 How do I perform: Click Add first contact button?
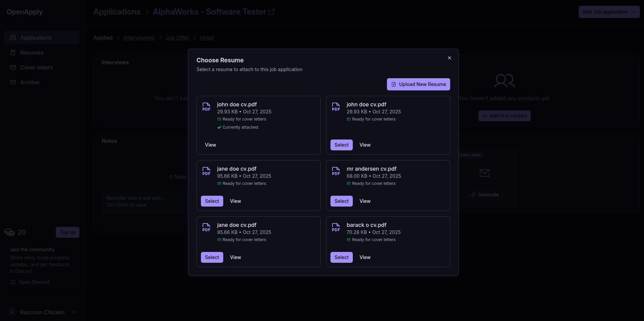tap(505, 116)
